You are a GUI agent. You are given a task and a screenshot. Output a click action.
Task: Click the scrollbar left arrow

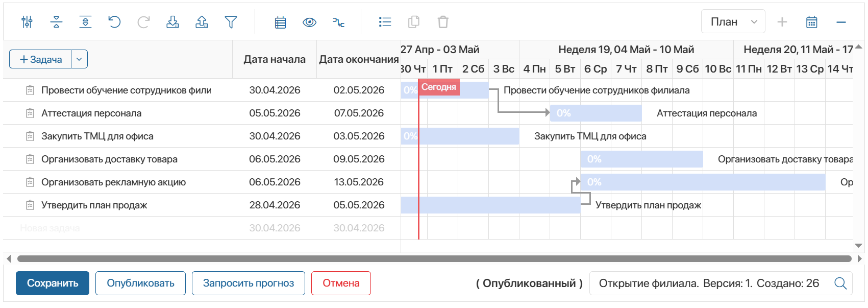(9, 259)
